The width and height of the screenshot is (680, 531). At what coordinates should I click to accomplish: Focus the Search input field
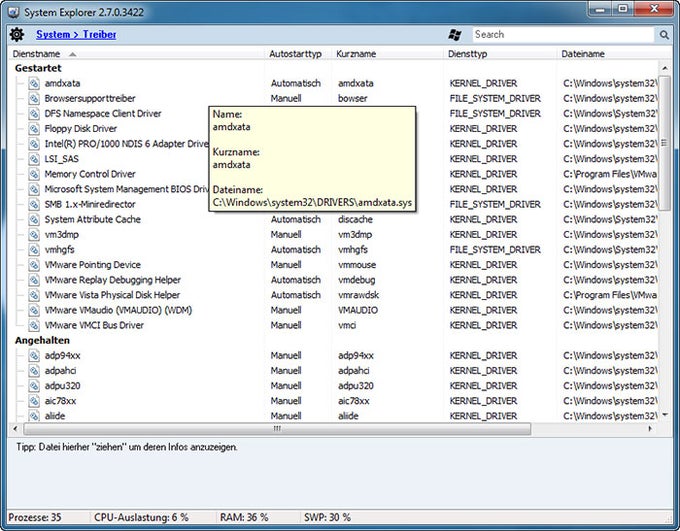coord(563,35)
